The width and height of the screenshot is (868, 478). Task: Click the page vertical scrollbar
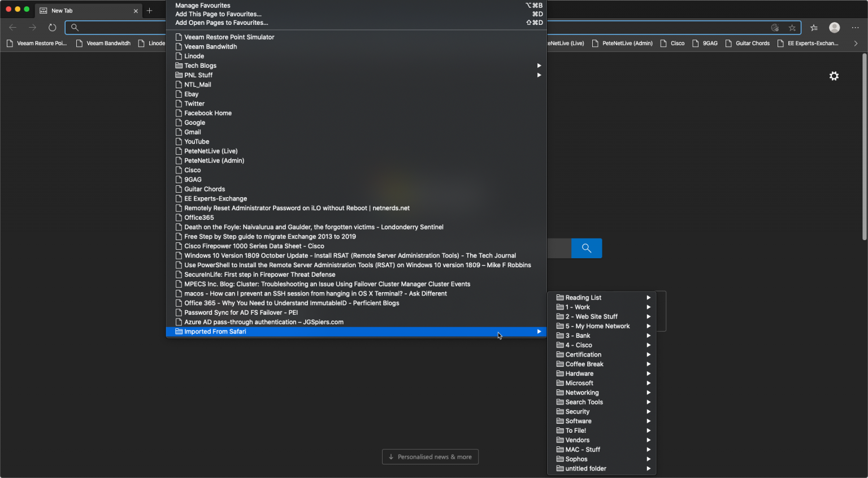(x=864, y=147)
